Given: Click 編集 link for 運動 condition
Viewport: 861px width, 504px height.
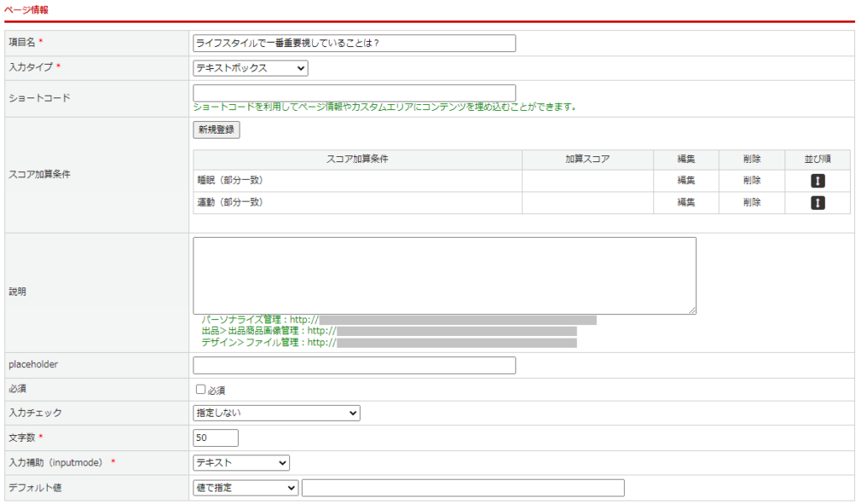Looking at the screenshot, I should coord(686,202).
